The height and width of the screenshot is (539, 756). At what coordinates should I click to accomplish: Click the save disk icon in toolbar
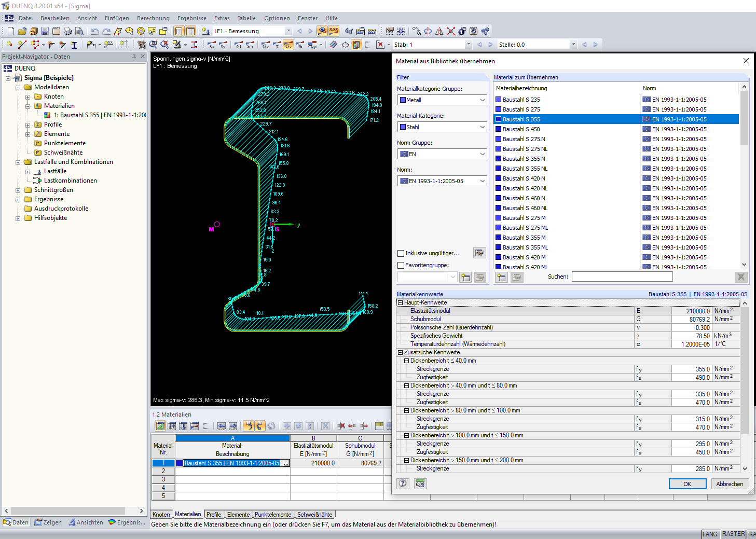[x=45, y=31]
